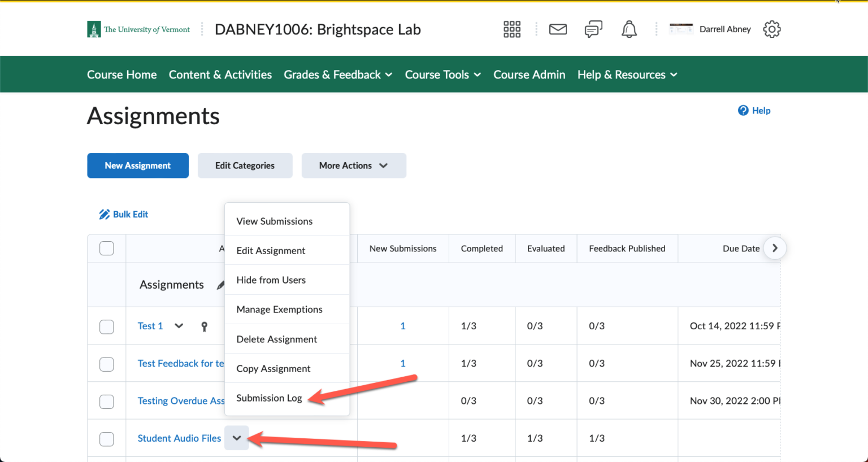Screen dimensions: 868x462
Task: Check notifications via the bell icon
Action: tap(629, 29)
